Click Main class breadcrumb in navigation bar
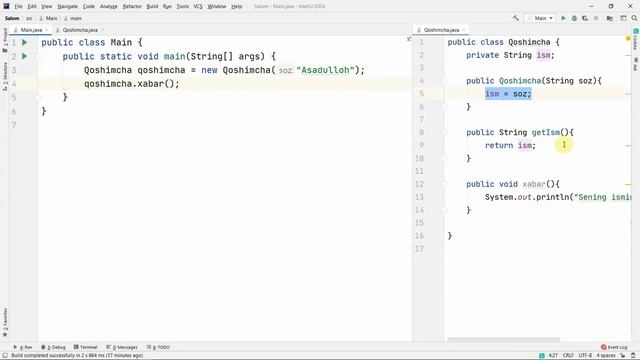The width and height of the screenshot is (640, 360). pos(49,18)
